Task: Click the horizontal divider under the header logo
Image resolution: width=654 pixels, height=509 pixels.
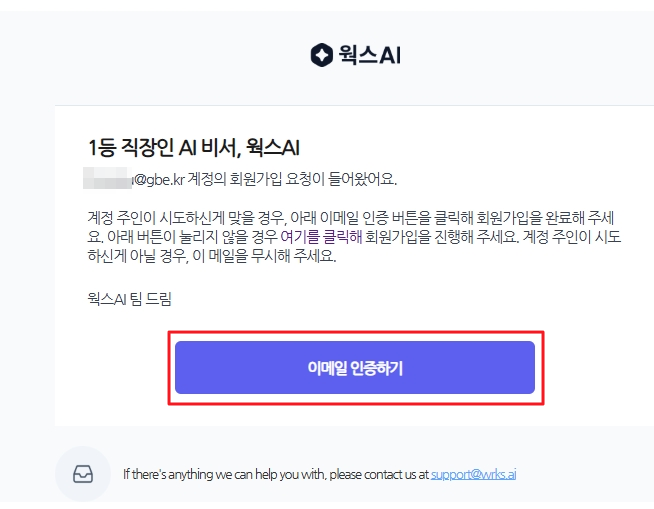Action: [x=355, y=106]
